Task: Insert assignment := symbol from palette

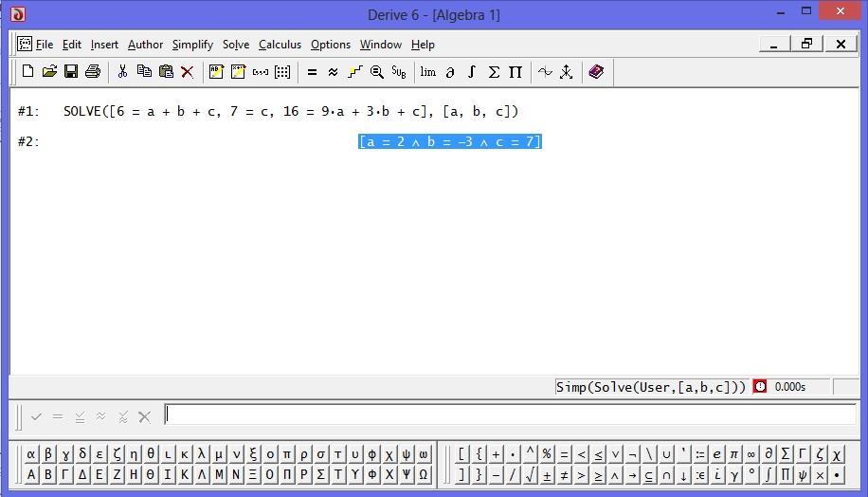Action: pyautogui.click(x=700, y=454)
